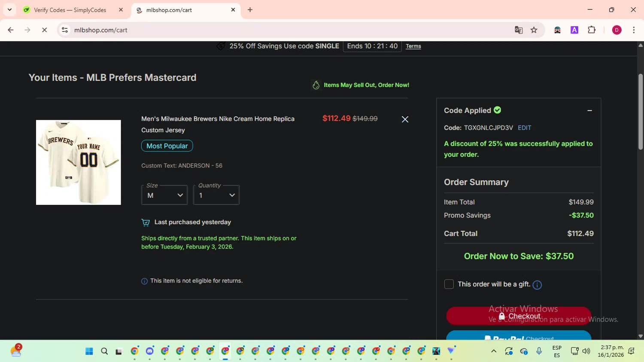Image resolution: width=644 pixels, height=362 pixels.
Task: Open the Size dropdown showing M
Action: click(x=164, y=195)
